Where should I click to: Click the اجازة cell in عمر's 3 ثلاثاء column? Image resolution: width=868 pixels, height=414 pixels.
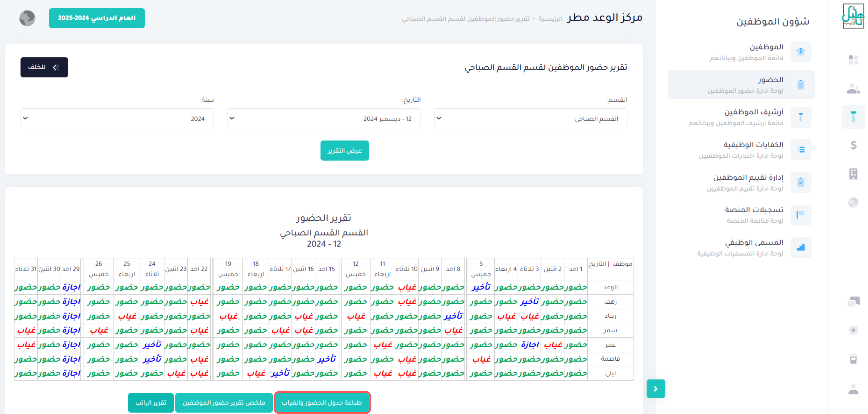pos(530,345)
